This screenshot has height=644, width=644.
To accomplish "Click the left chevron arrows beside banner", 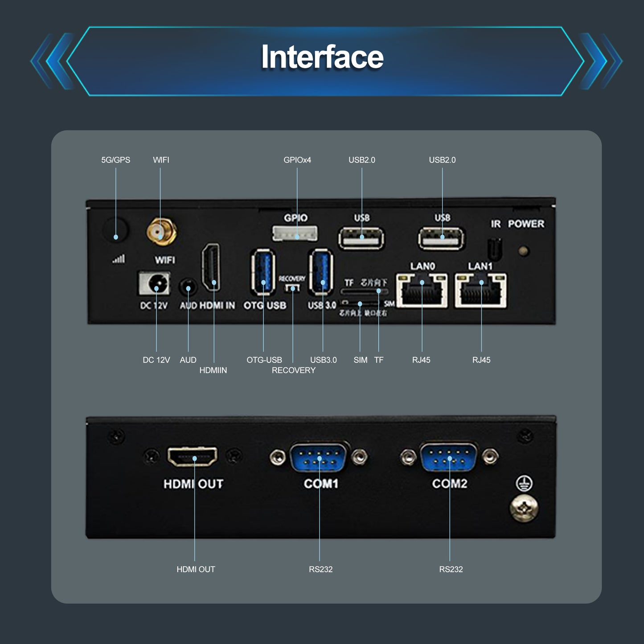I will (x=50, y=61).
